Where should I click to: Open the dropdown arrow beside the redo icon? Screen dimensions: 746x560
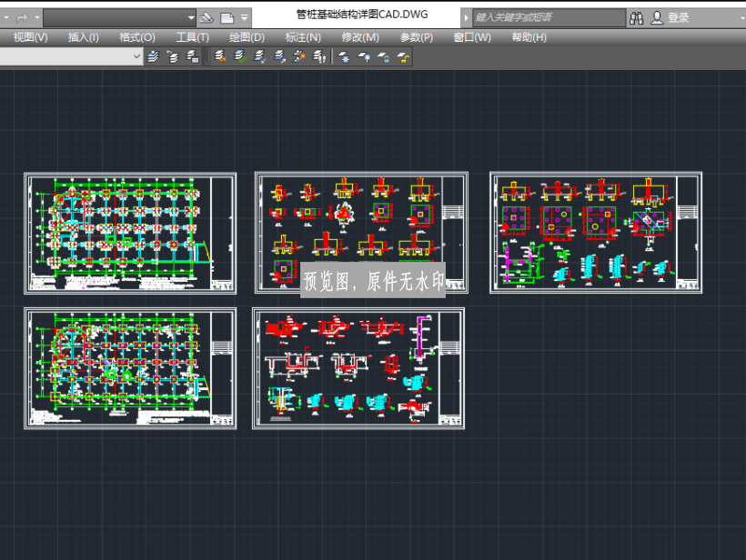point(37,18)
